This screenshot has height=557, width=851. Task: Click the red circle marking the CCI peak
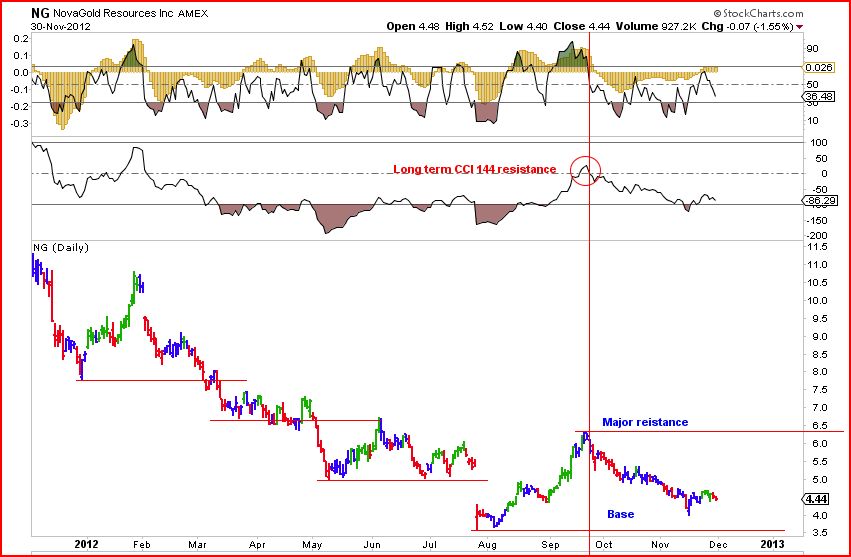586,170
